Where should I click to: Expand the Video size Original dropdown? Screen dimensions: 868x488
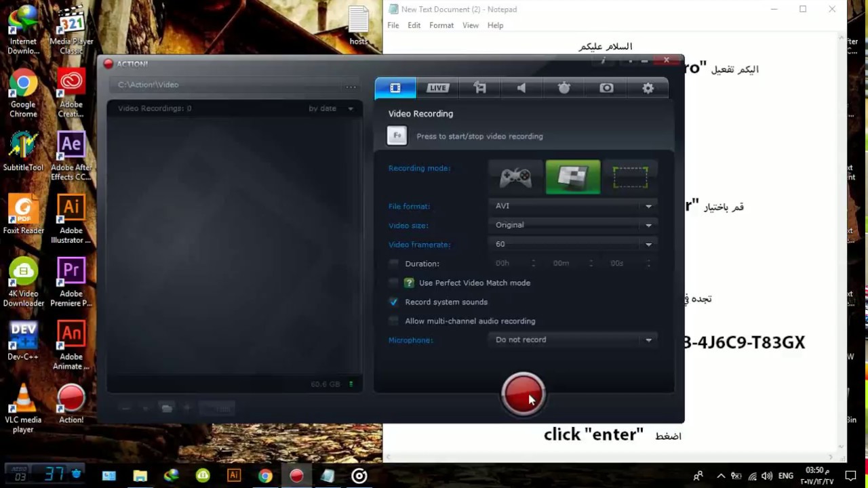pos(574,225)
